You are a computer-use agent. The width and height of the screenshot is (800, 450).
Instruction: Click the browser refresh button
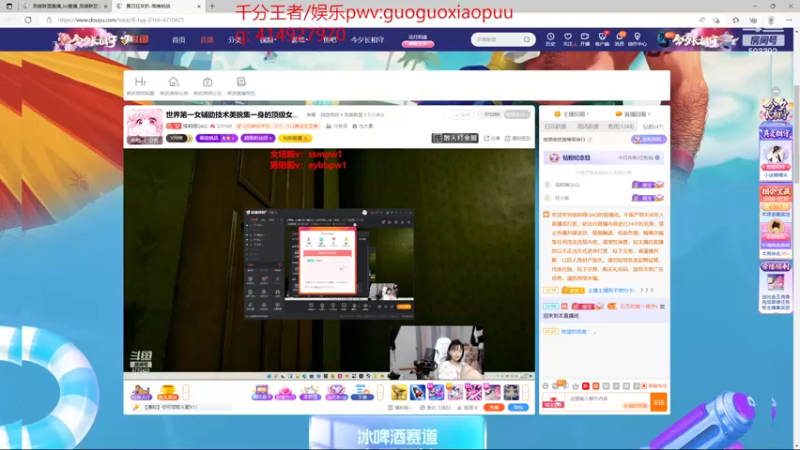coord(28,20)
